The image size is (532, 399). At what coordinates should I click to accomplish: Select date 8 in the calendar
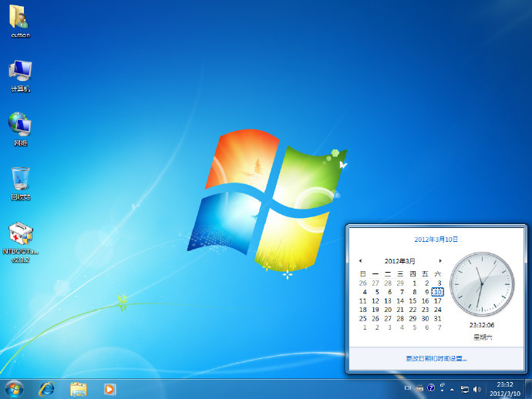414,292
